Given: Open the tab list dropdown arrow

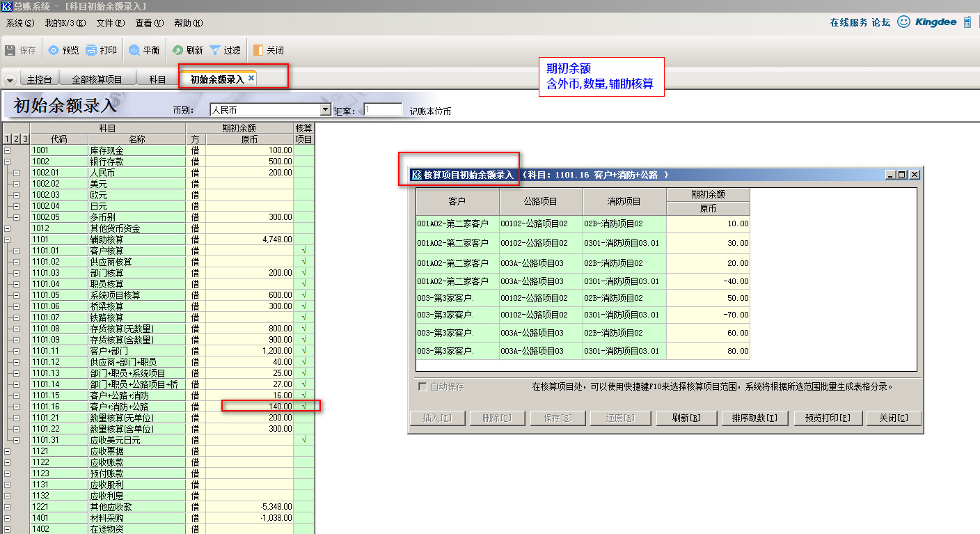Looking at the screenshot, I should pyautogui.click(x=10, y=80).
